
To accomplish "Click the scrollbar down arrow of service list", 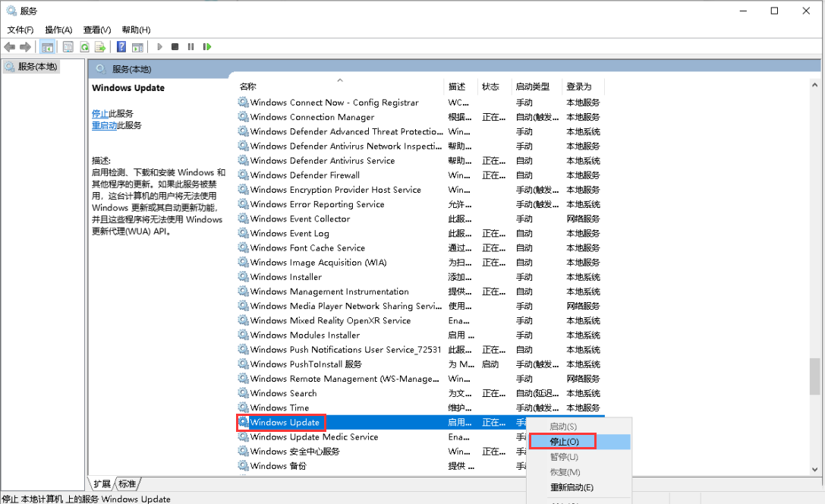I will pyautogui.click(x=814, y=470).
